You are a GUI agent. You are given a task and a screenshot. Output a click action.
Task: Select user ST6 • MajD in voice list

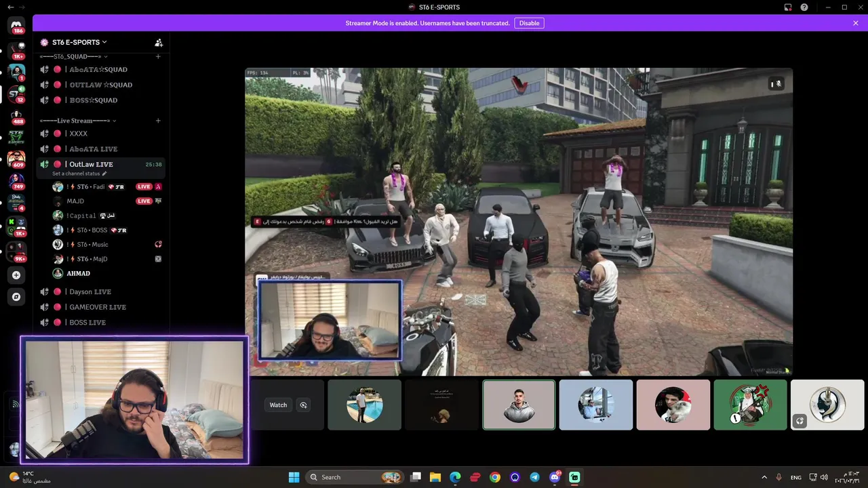pos(107,259)
